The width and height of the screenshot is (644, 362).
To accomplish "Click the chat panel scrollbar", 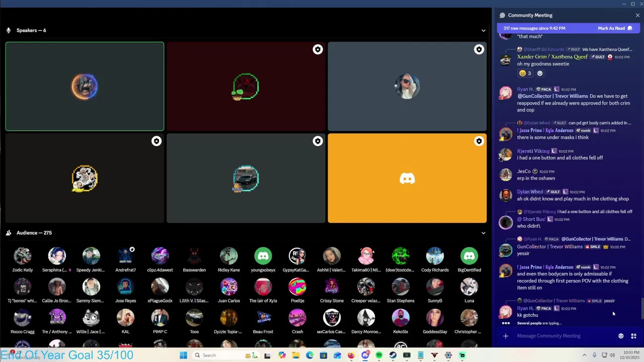I will [x=641, y=309].
